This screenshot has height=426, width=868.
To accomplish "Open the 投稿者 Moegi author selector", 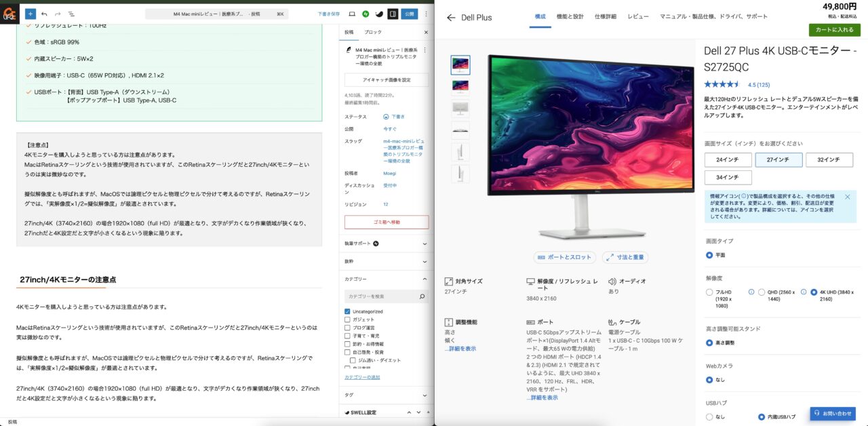I will (390, 173).
